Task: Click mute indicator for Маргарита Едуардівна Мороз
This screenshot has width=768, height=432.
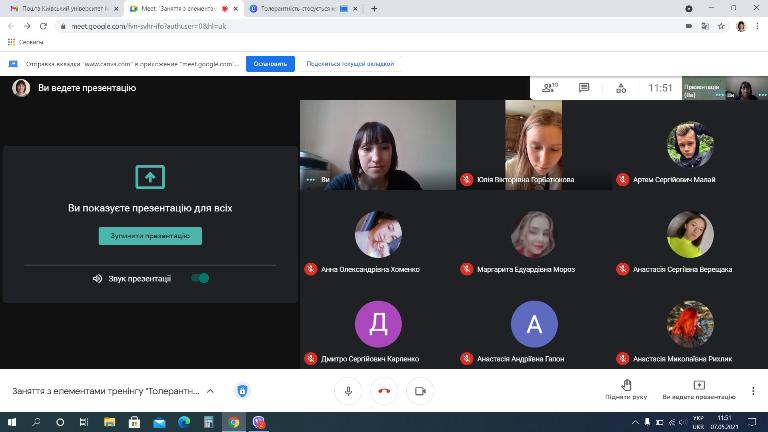Action: coord(467,269)
